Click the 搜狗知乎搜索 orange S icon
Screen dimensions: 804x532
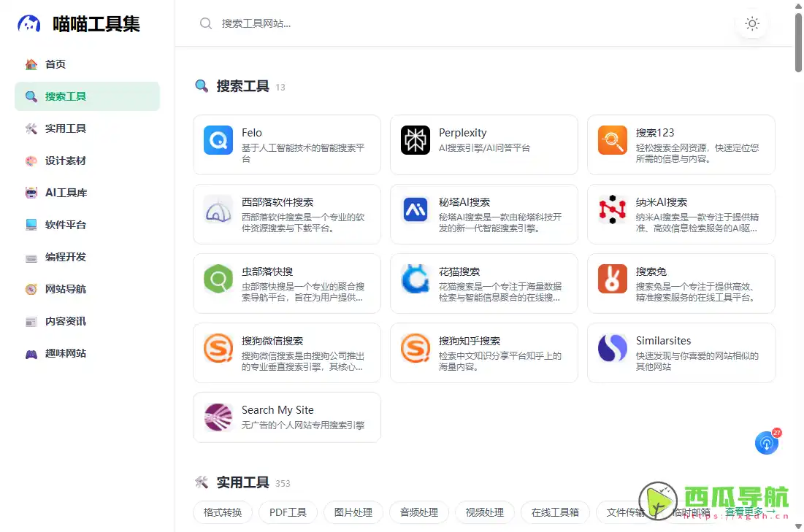[416, 348]
